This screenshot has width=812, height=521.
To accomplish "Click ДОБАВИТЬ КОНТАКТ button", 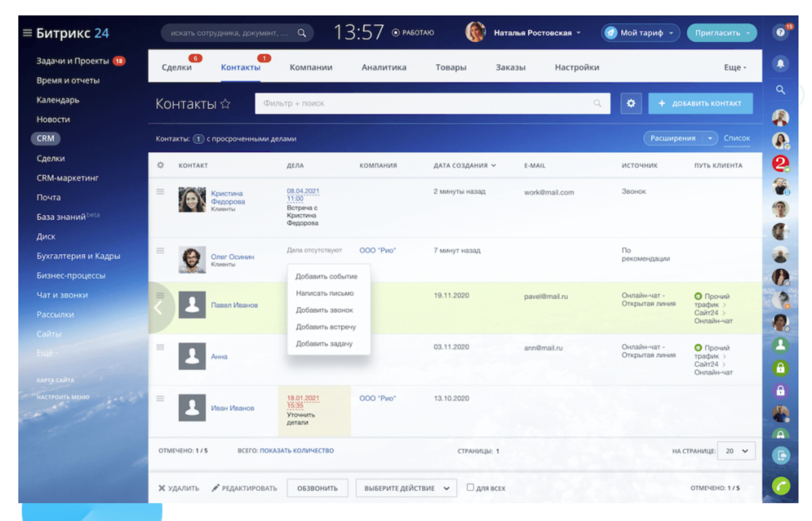I will tap(700, 103).
